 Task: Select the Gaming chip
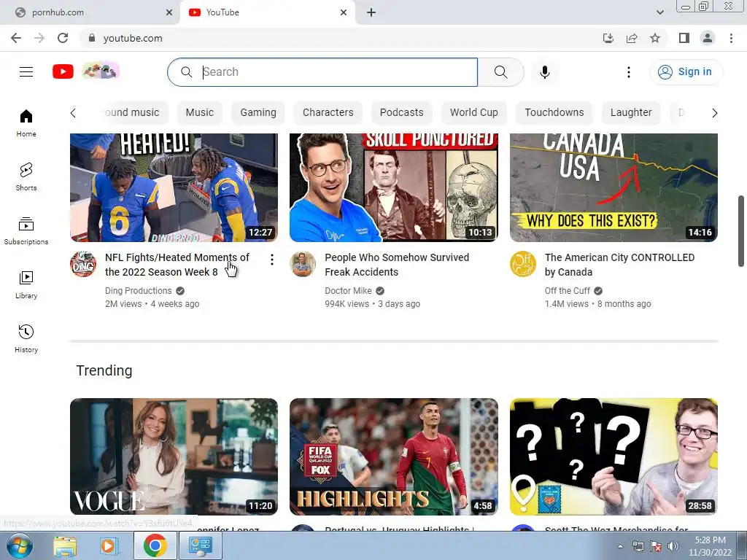coord(258,112)
